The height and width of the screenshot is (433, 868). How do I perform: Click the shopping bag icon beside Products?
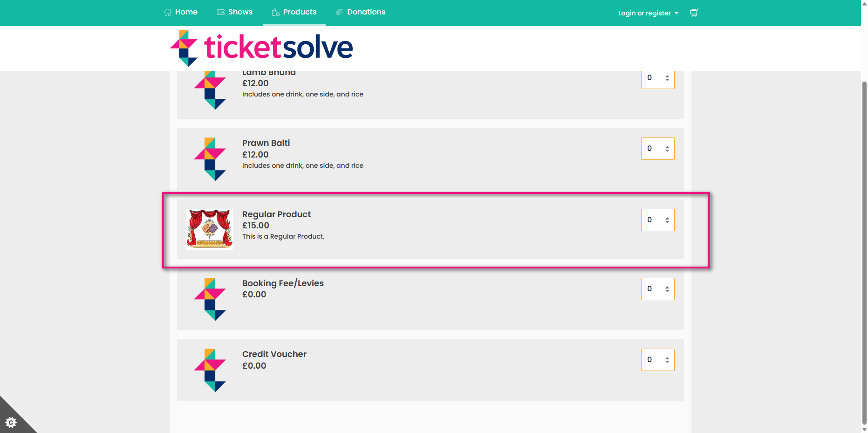(274, 12)
